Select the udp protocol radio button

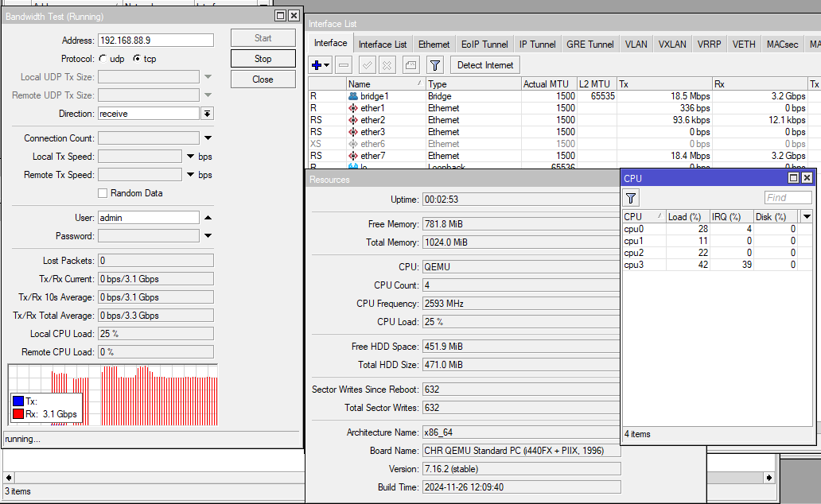[x=103, y=59]
